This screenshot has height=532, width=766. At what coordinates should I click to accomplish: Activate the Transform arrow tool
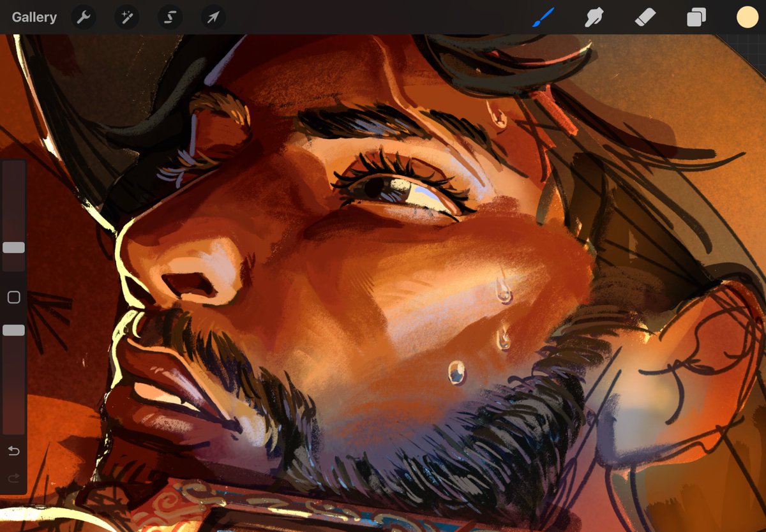point(213,17)
